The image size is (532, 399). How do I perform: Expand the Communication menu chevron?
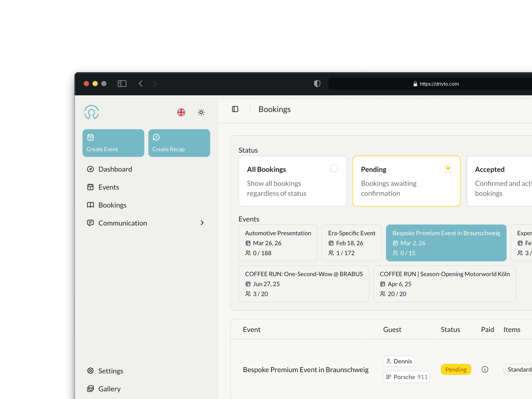202,223
